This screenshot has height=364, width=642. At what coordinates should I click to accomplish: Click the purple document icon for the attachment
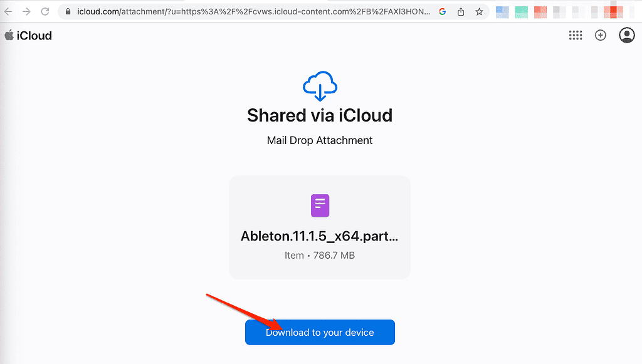tap(320, 205)
